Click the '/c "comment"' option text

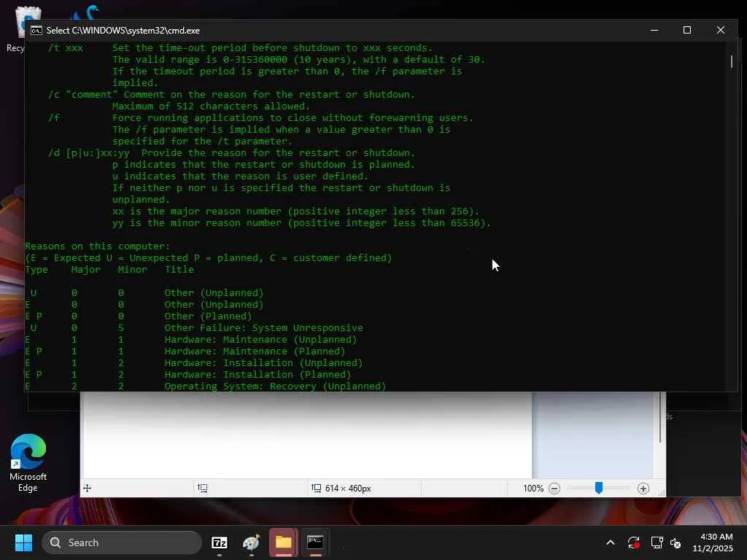(x=83, y=95)
